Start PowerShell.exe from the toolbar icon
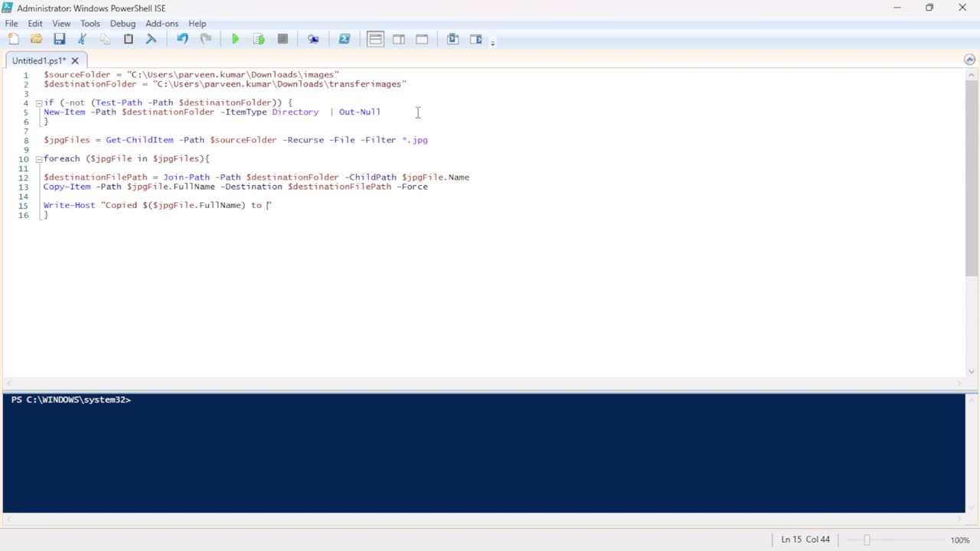 pos(345,39)
